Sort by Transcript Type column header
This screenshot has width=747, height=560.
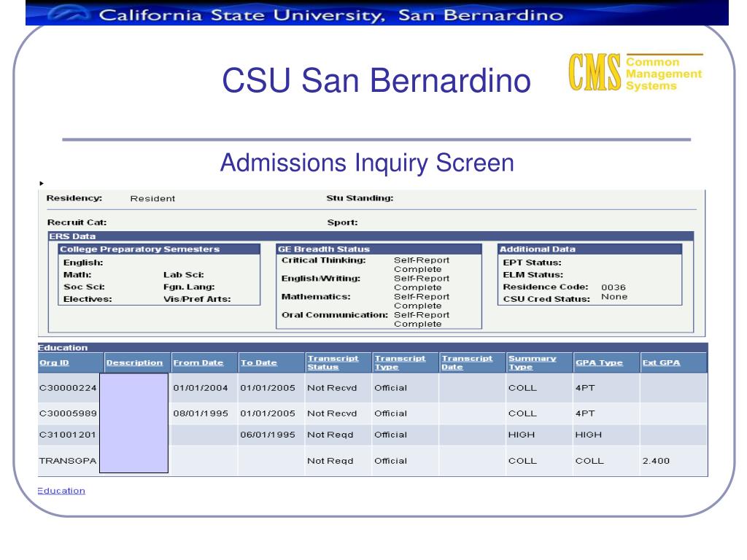[x=400, y=362]
